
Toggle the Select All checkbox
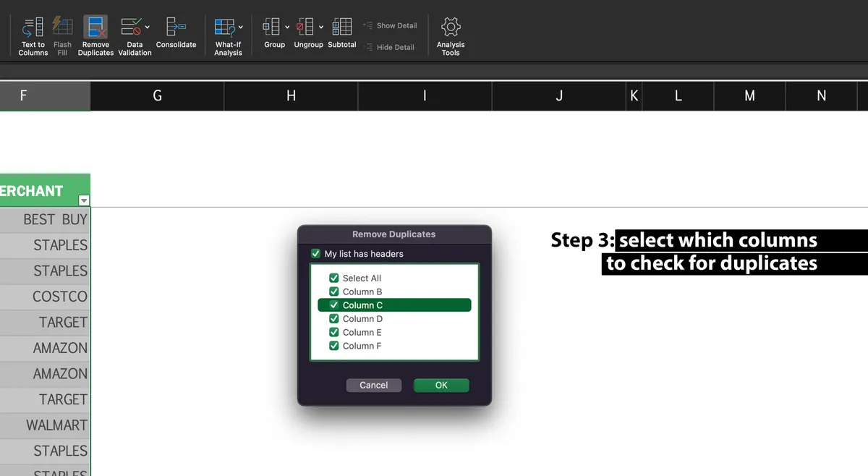334,278
